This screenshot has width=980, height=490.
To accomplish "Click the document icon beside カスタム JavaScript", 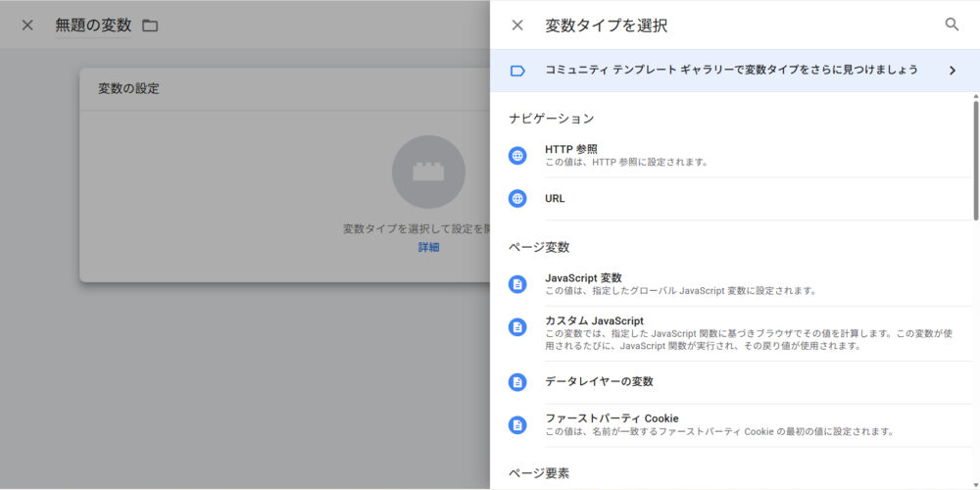I will pyautogui.click(x=517, y=327).
